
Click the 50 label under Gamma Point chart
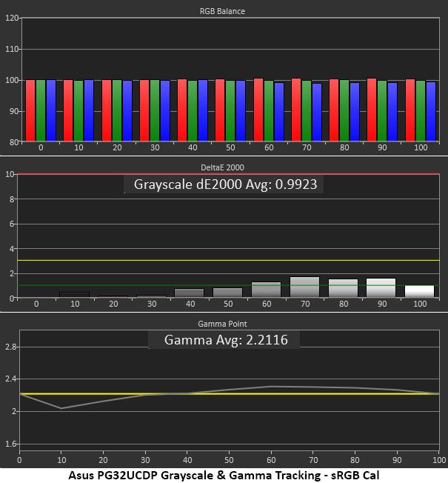[229, 460]
